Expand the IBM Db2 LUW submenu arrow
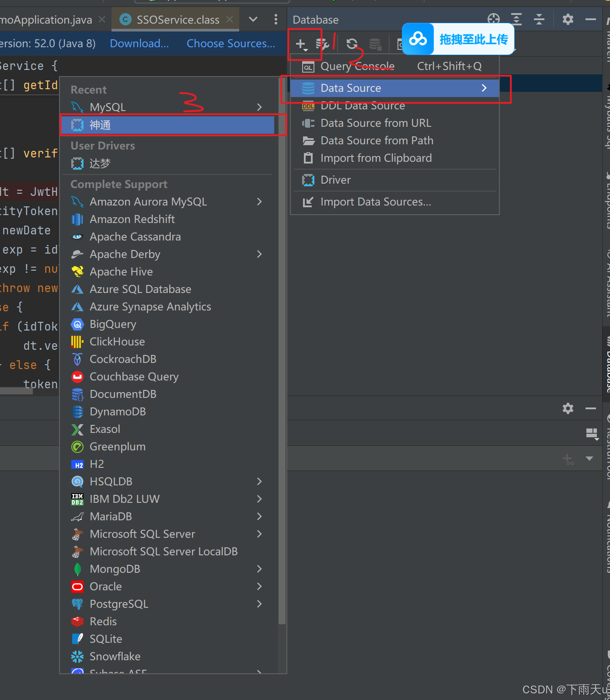This screenshot has height=700, width=610. click(259, 499)
